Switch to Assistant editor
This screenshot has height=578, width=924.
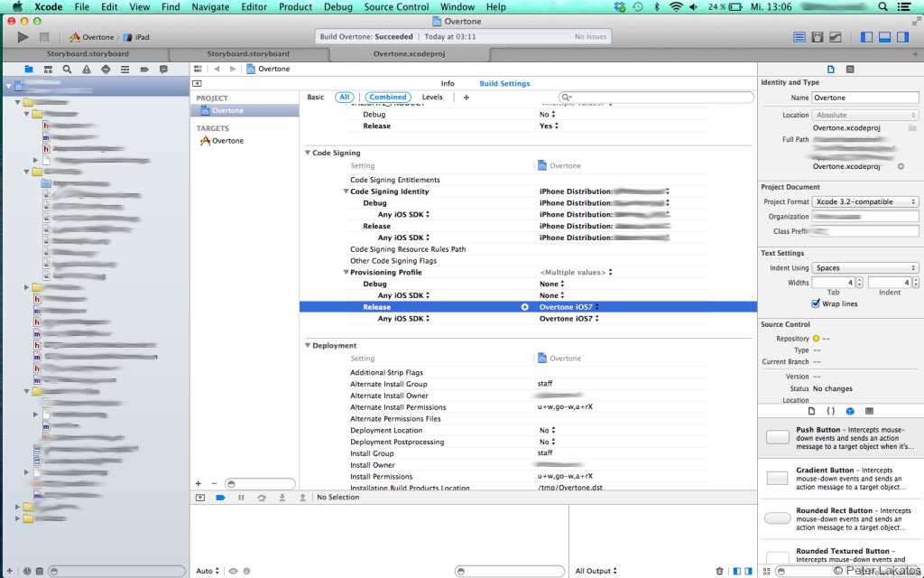click(818, 37)
